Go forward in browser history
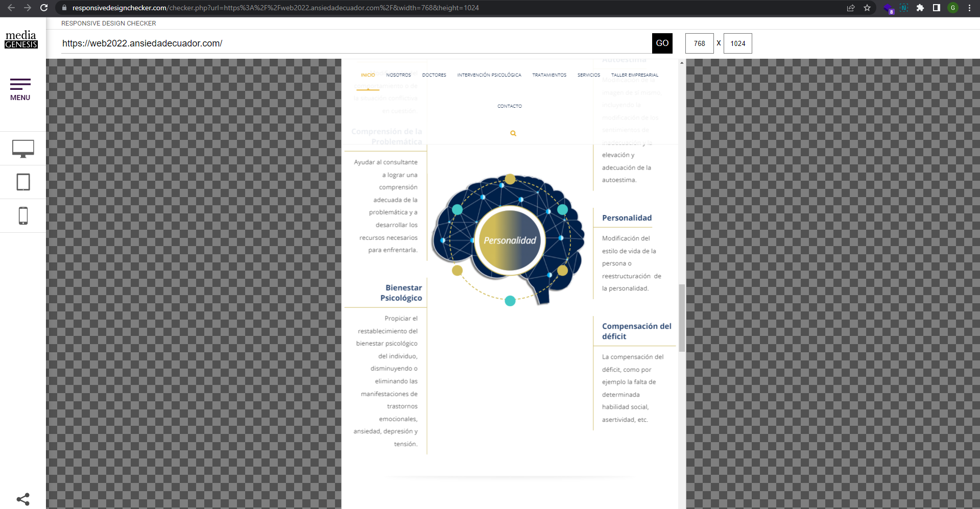Image resolution: width=980 pixels, height=509 pixels. [x=28, y=8]
